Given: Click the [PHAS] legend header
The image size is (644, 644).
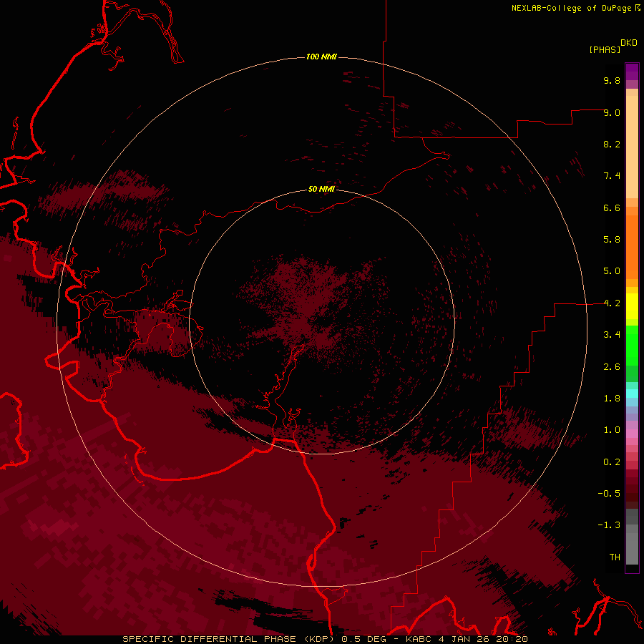Looking at the screenshot, I should click(605, 49).
